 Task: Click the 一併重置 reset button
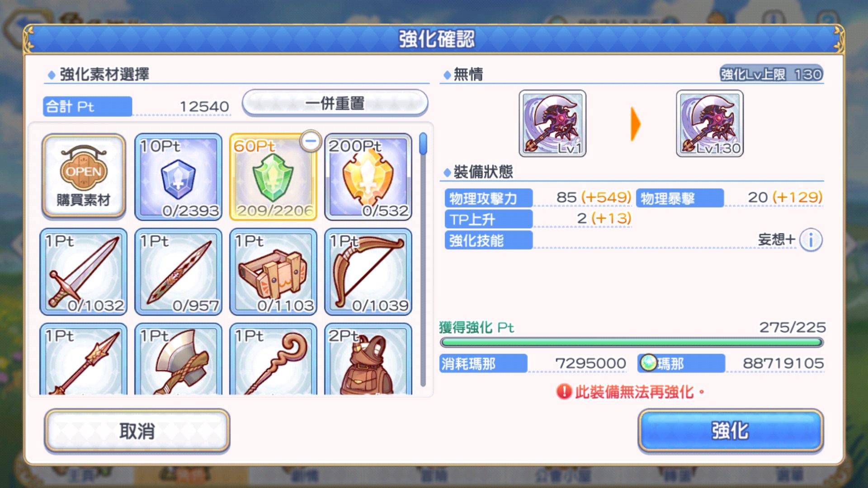(x=335, y=103)
